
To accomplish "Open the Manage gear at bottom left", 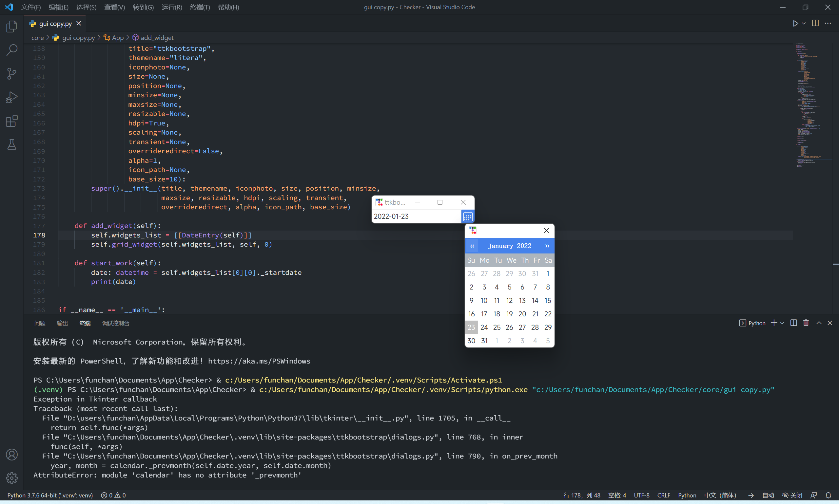I will tap(12, 478).
